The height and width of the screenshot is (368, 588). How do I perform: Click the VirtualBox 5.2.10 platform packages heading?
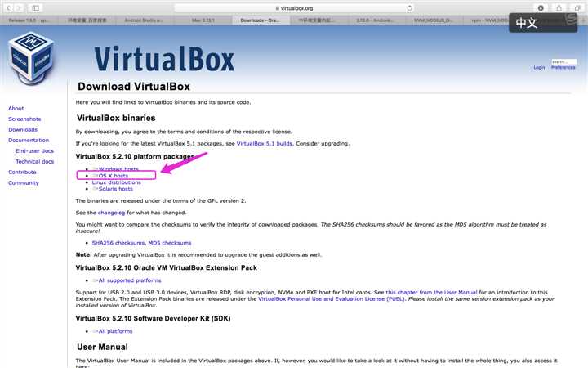point(135,156)
